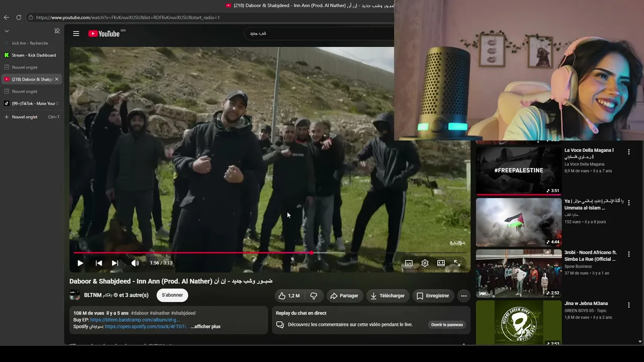
Task: Click the #daboor hashtag
Action: (140, 313)
